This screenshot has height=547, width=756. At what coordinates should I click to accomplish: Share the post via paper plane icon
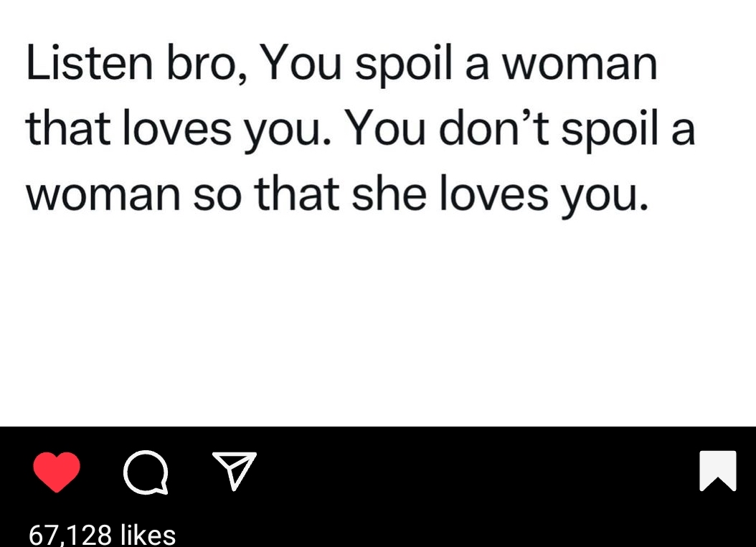pos(234,471)
